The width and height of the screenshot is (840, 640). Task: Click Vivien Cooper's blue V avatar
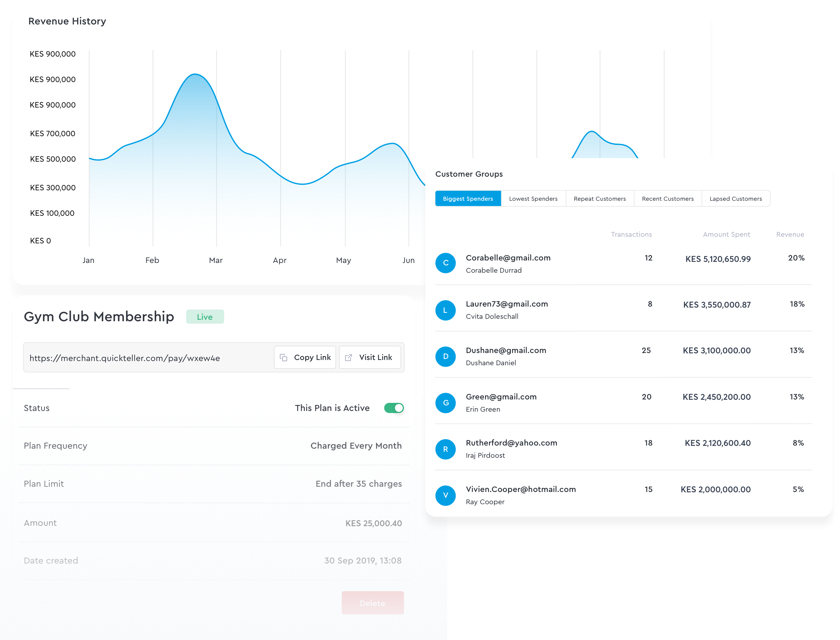click(445, 495)
